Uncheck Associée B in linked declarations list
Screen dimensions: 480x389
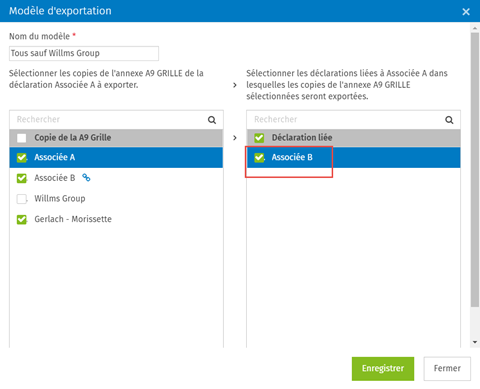(x=259, y=157)
